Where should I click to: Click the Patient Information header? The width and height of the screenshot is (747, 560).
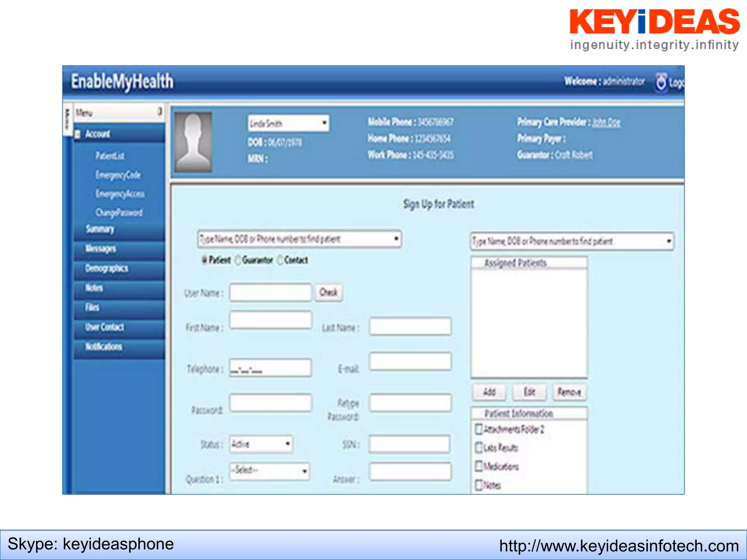[x=529, y=413]
